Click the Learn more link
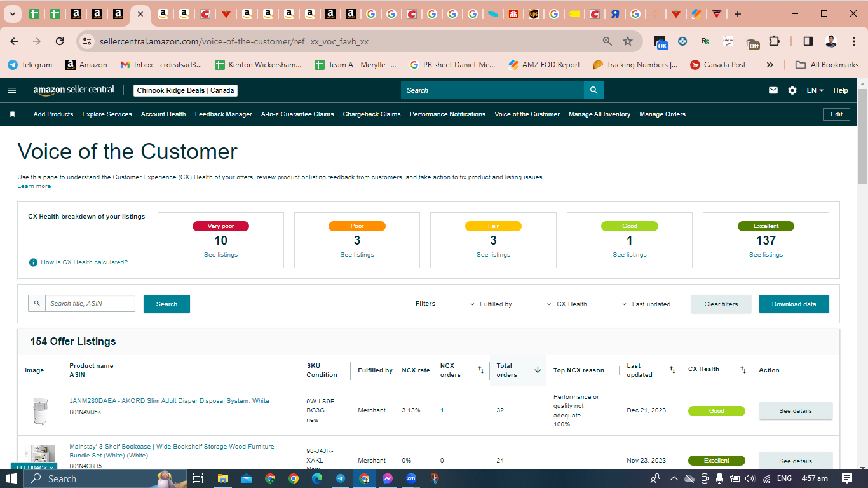 click(34, 186)
